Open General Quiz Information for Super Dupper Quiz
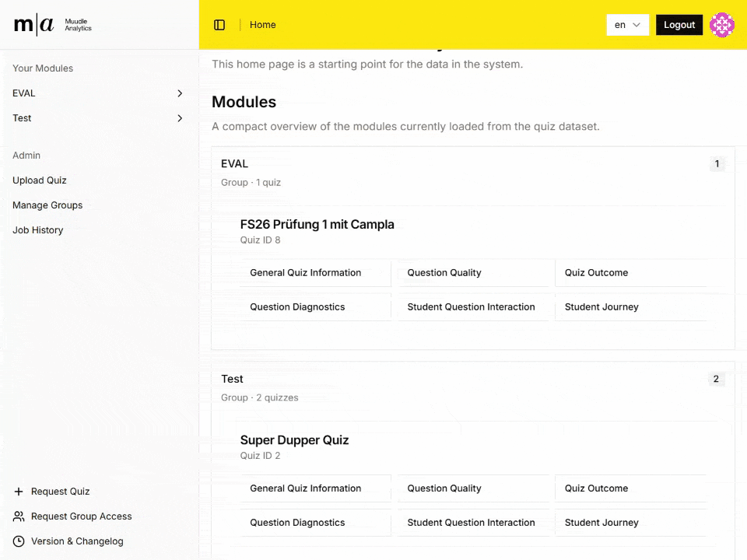Screen dimensions: 747x560 click(x=315, y=488)
